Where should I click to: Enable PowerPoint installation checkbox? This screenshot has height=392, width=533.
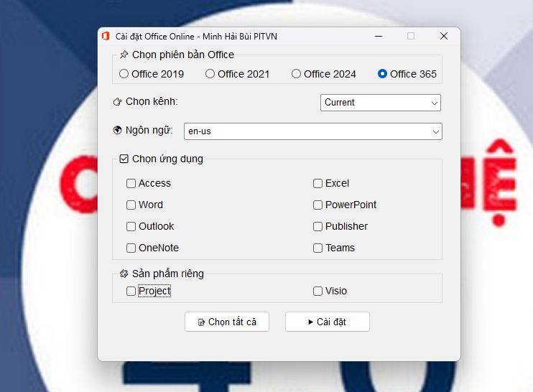pos(318,205)
